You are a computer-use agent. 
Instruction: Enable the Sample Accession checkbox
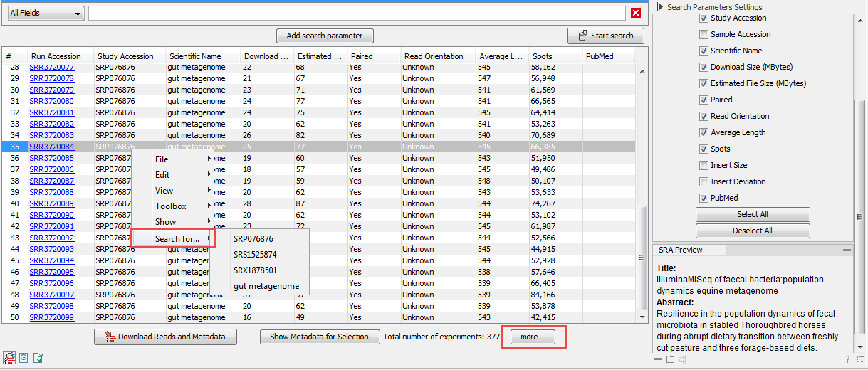coord(704,34)
